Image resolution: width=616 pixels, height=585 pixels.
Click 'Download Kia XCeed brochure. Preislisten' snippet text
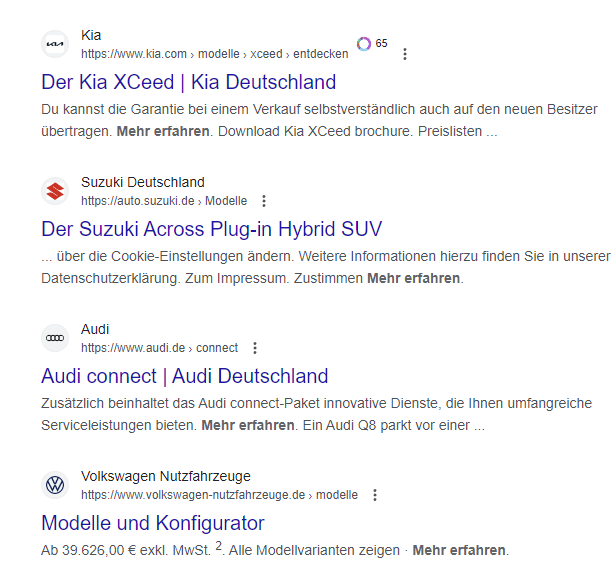[x=350, y=131]
